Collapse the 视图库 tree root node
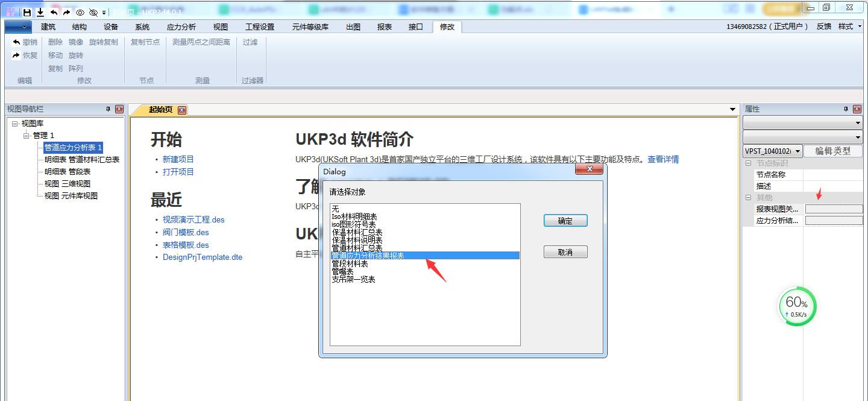 point(14,124)
